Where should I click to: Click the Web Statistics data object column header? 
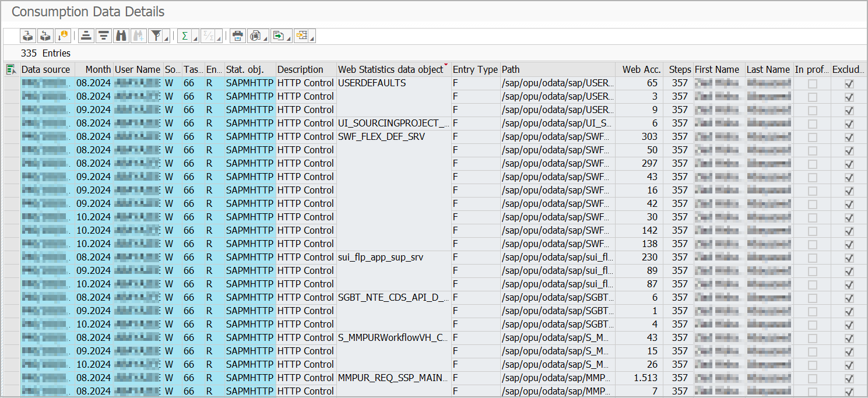(x=391, y=69)
